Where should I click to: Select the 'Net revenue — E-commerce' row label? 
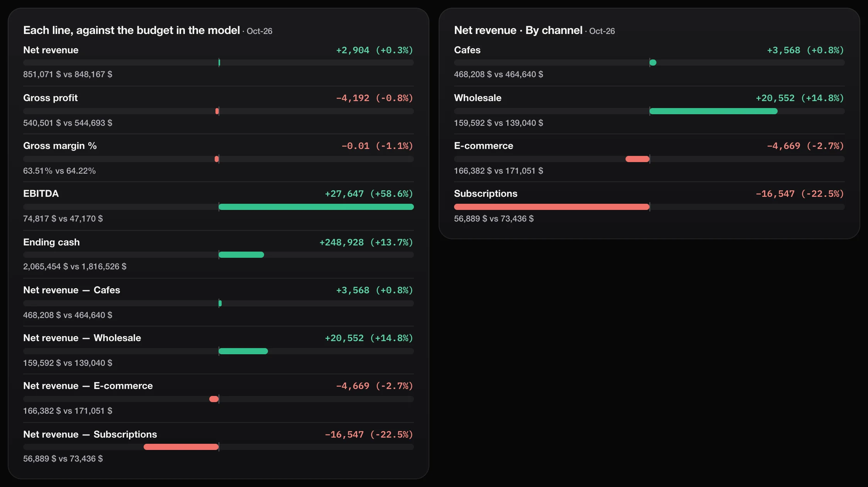click(x=88, y=386)
